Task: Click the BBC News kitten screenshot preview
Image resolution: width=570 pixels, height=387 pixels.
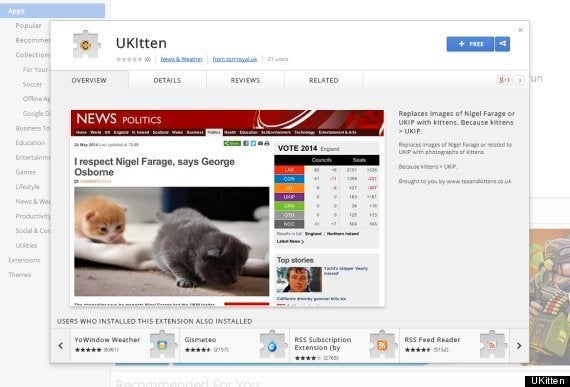Action: tap(227, 208)
